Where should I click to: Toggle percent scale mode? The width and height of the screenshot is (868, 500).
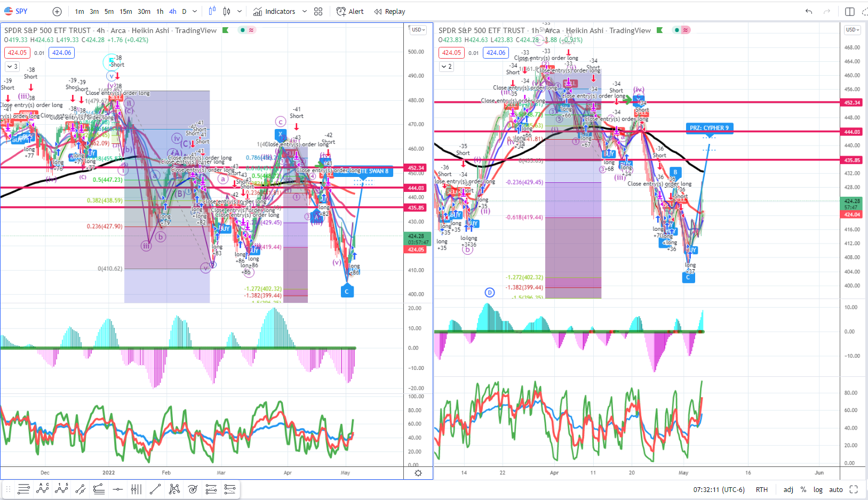click(803, 489)
